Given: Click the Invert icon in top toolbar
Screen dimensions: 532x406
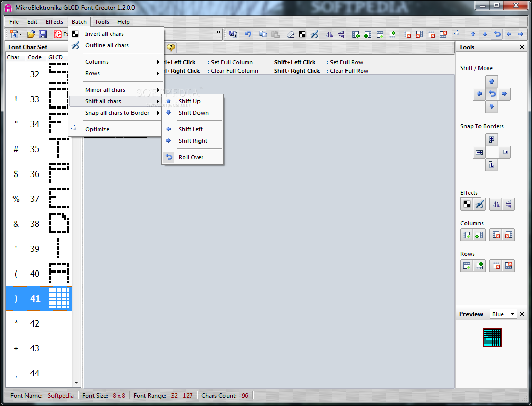Looking at the screenshot, I should [x=302, y=34].
